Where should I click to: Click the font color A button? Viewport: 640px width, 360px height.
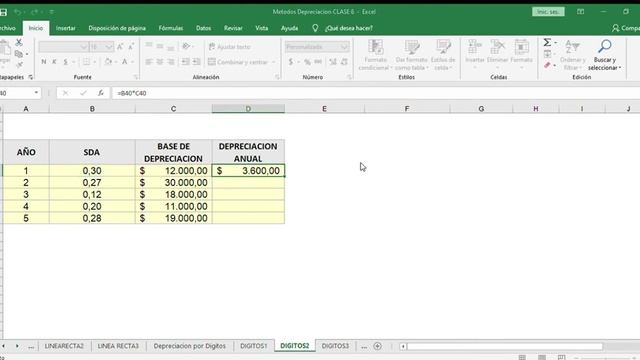125,62
